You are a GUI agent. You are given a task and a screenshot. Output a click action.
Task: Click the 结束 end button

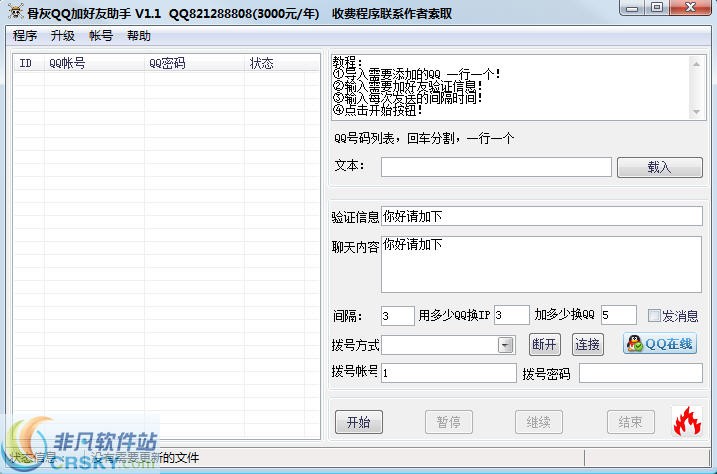point(631,422)
